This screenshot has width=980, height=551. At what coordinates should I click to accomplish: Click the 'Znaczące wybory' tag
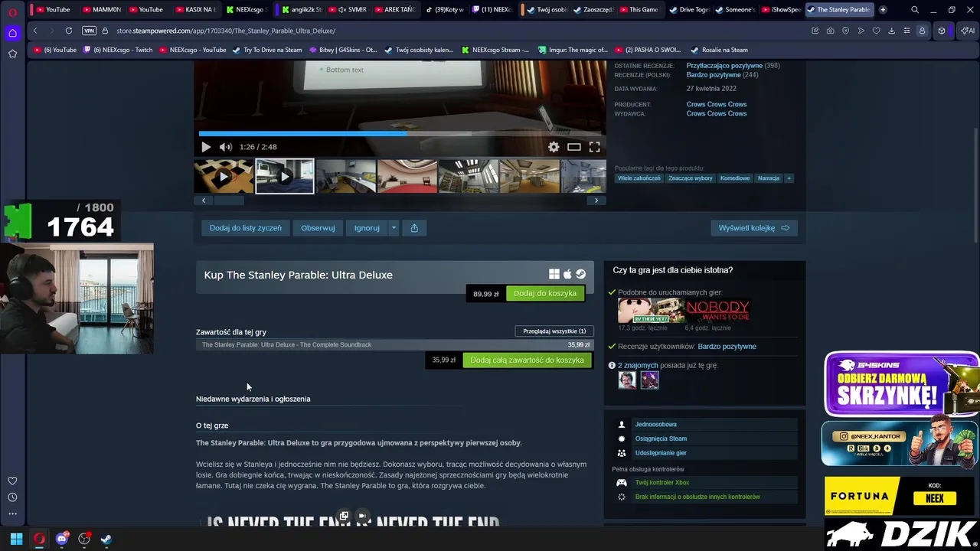coord(691,178)
